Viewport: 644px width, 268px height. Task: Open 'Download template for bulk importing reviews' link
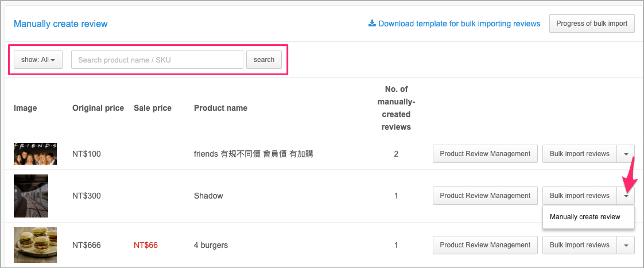(459, 24)
